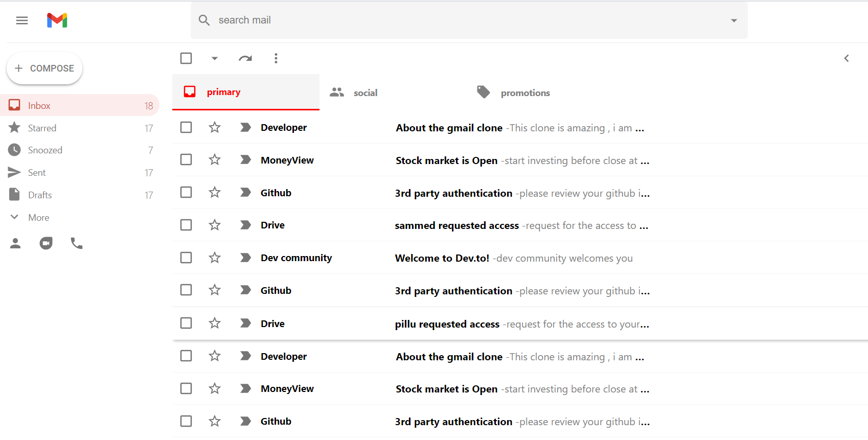Screen dimensions: 868x440
Task: Open the Drafts folder
Action: [80, 195]
